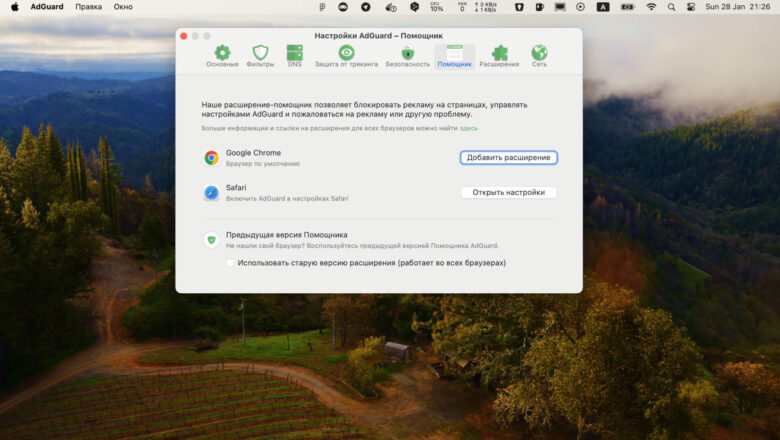Click Открыть настройки for Safari
Image resolution: width=780 pixels, height=440 pixels.
(x=508, y=192)
